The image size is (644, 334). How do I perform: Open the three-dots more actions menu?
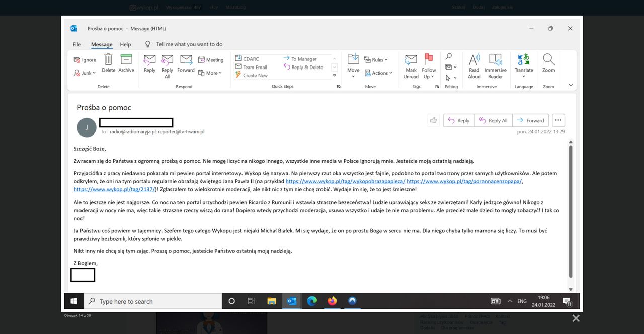pyautogui.click(x=558, y=120)
